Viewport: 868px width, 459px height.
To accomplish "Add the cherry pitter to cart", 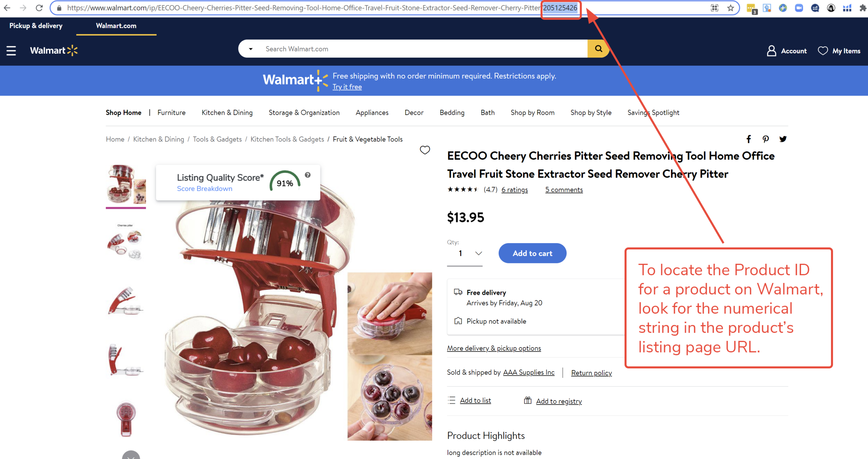I will tap(532, 253).
